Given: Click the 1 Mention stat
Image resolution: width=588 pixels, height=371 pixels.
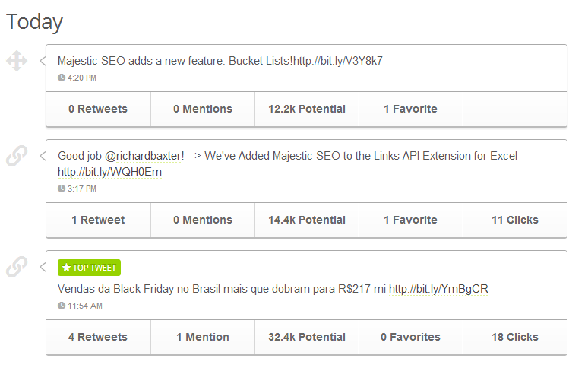Looking at the screenshot, I should coord(203,337).
